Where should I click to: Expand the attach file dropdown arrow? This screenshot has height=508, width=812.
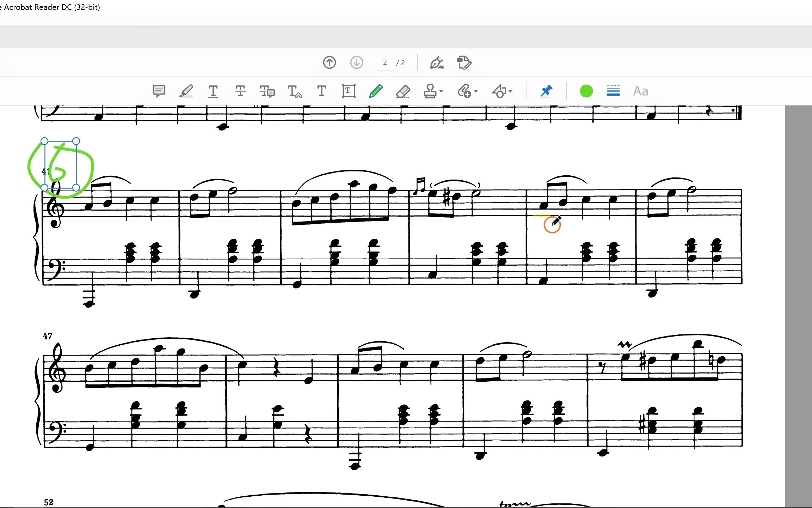click(476, 91)
